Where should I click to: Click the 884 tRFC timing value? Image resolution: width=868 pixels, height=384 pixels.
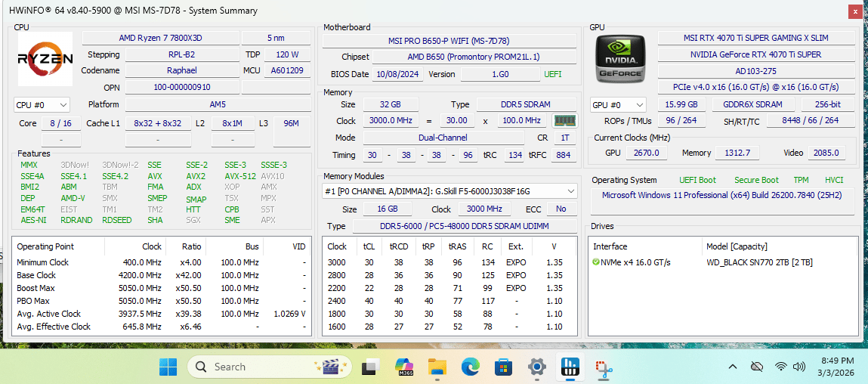click(563, 155)
